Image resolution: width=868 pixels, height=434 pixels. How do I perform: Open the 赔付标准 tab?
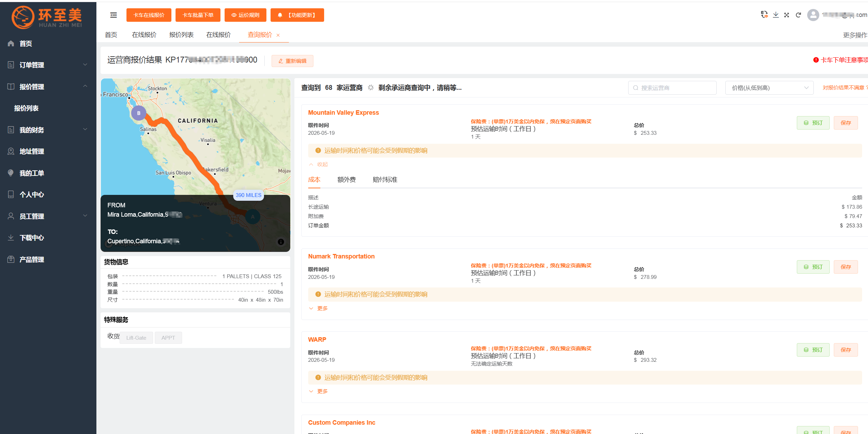(x=385, y=180)
